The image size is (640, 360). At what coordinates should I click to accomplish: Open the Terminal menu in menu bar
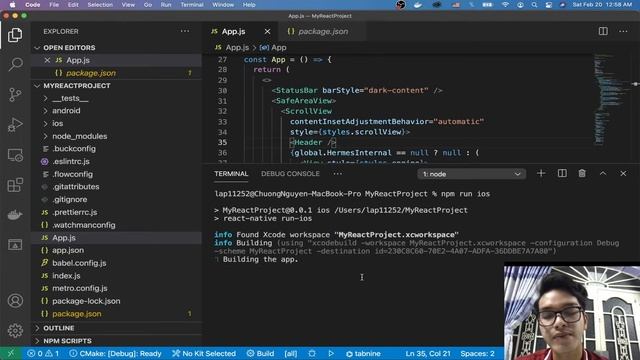pos(192,5)
